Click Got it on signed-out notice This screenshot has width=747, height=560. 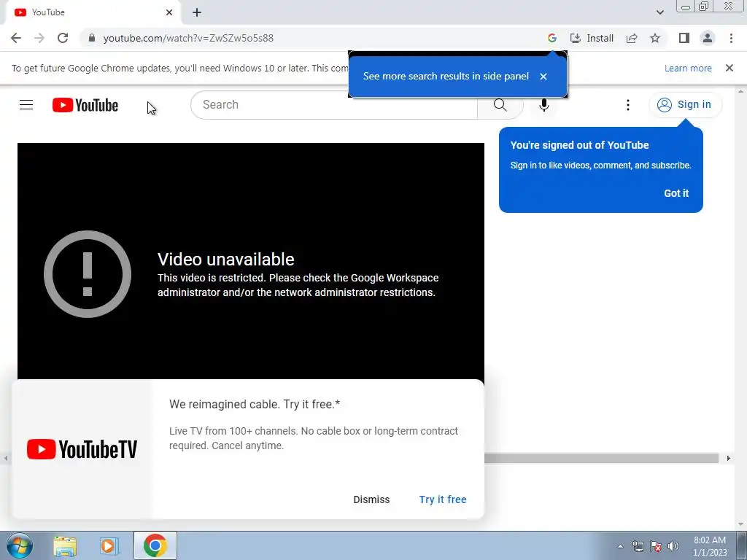coord(676,193)
